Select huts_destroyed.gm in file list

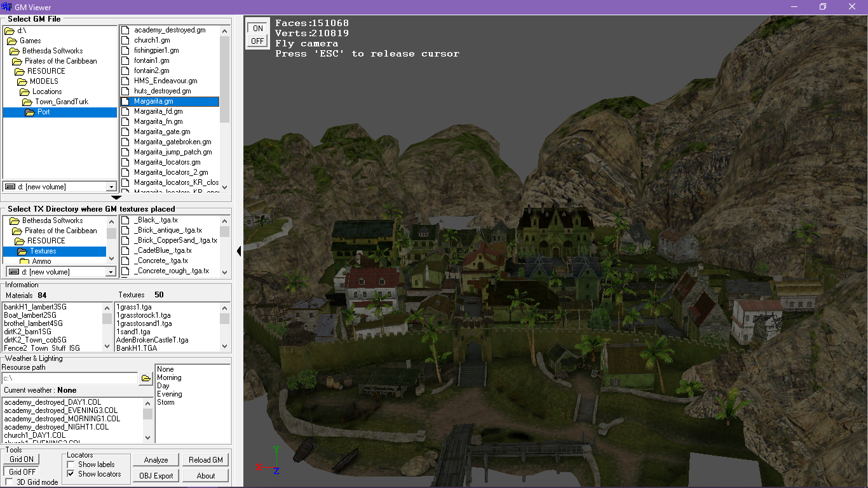[163, 91]
